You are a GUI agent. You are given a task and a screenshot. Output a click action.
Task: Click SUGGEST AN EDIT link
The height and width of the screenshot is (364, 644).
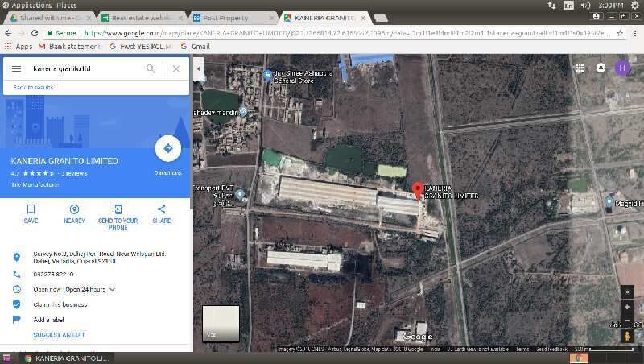(x=59, y=335)
